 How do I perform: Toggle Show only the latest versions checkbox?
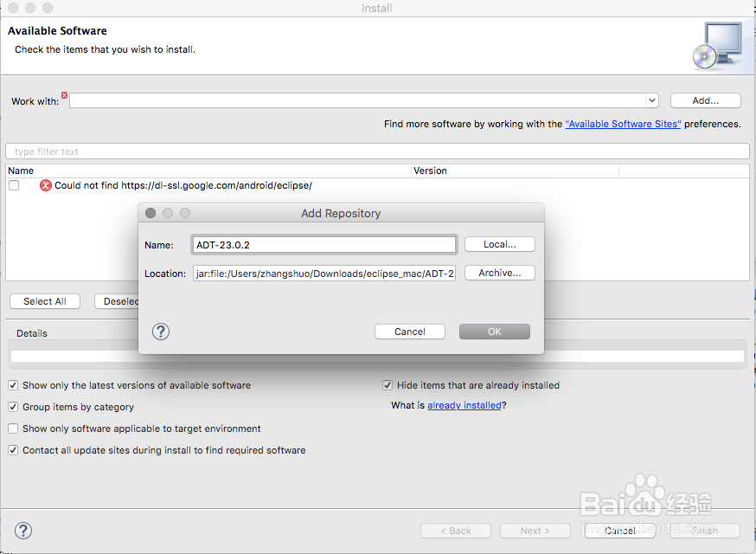tap(13, 385)
